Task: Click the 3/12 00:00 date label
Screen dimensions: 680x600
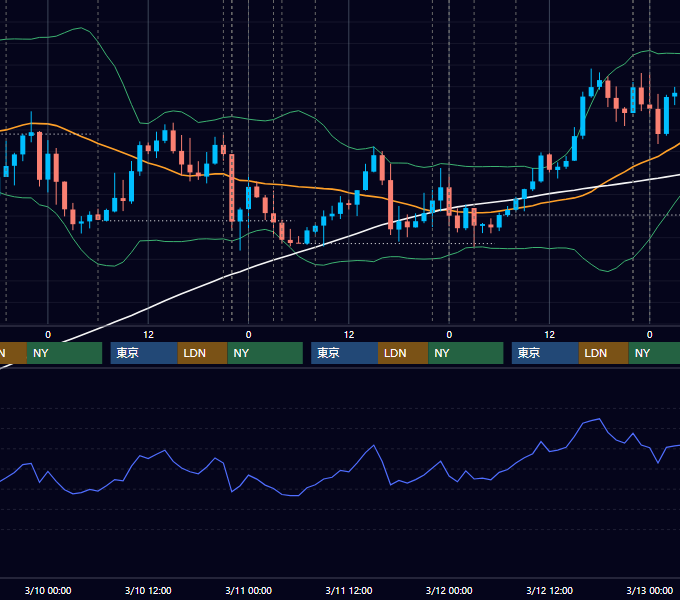Action: (449, 590)
